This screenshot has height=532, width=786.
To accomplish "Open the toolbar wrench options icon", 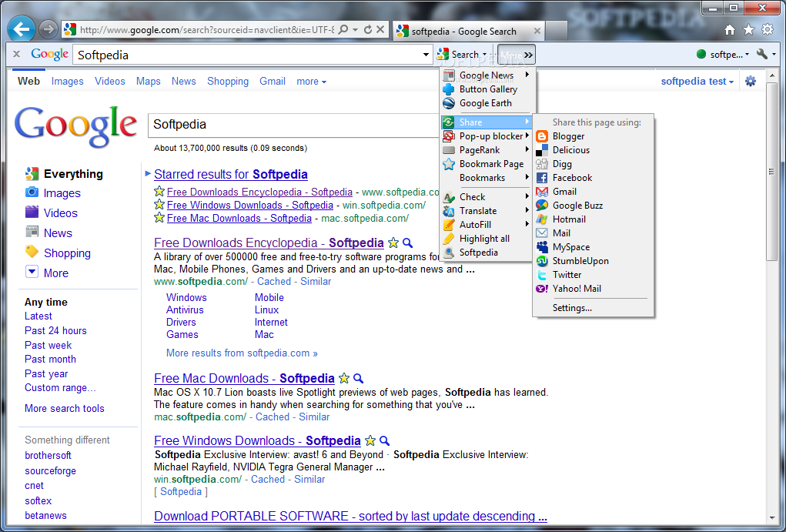I will tap(762, 54).
